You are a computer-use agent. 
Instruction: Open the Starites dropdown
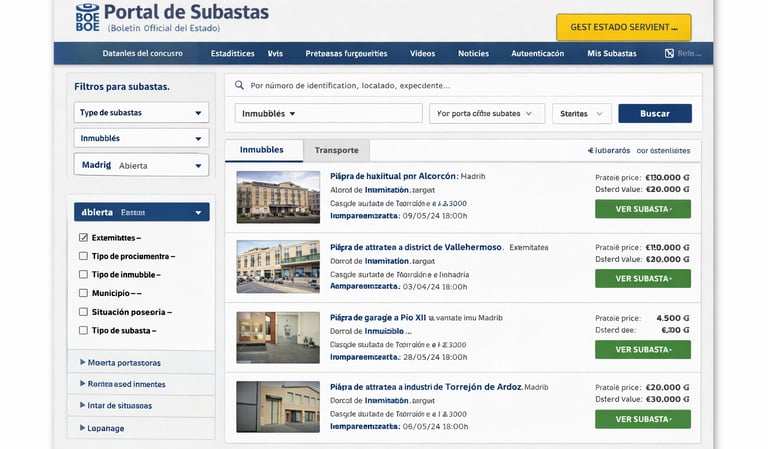pyautogui.click(x=582, y=113)
